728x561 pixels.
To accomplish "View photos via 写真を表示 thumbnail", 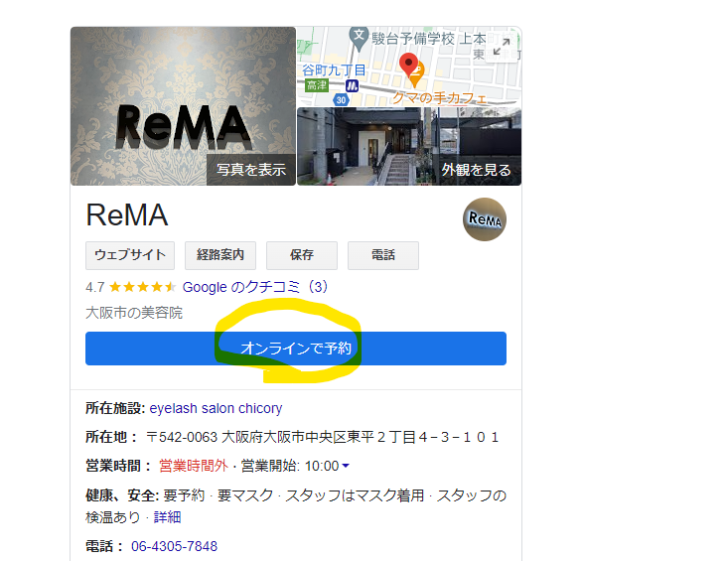I will coord(183,106).
